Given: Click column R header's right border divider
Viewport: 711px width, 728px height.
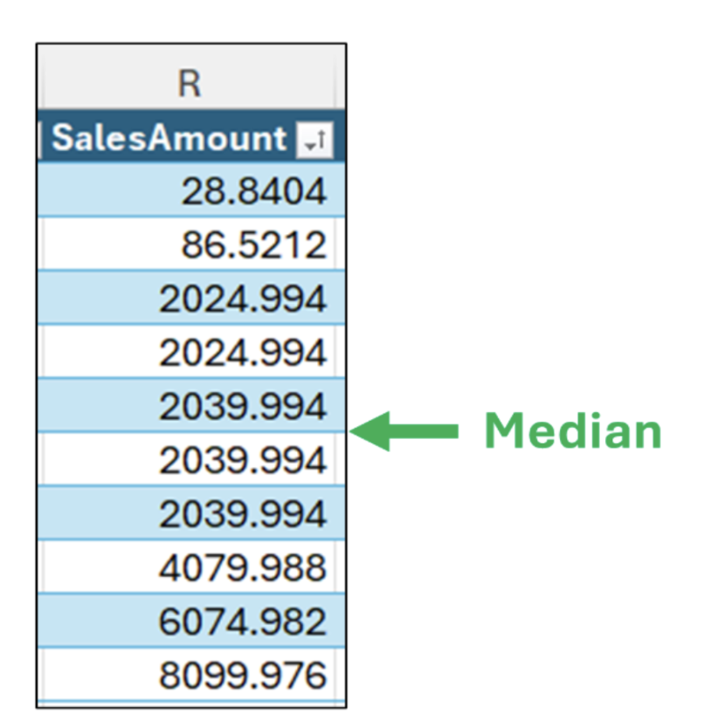Looking at the screenshot, I should click(x=335, y=84).
